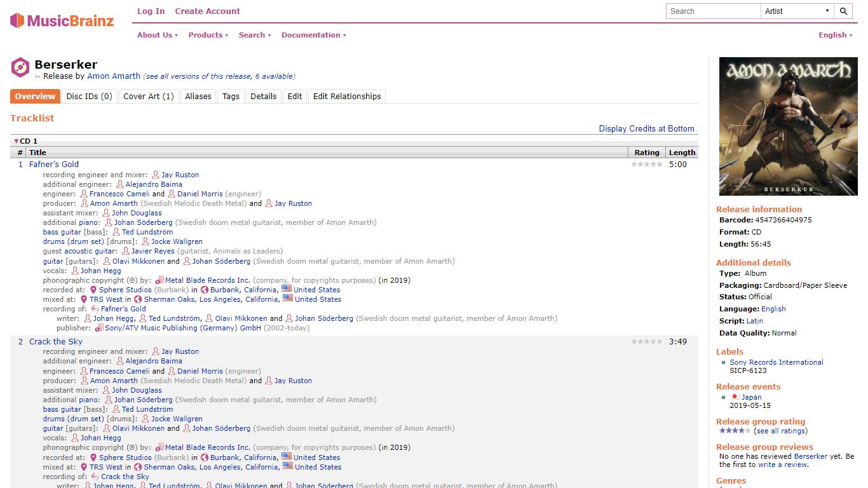Open Metal Blade Records Inc. link in Fafner's Gold
Viewport: 868px width, 488px height.
[x=208, y=280]
